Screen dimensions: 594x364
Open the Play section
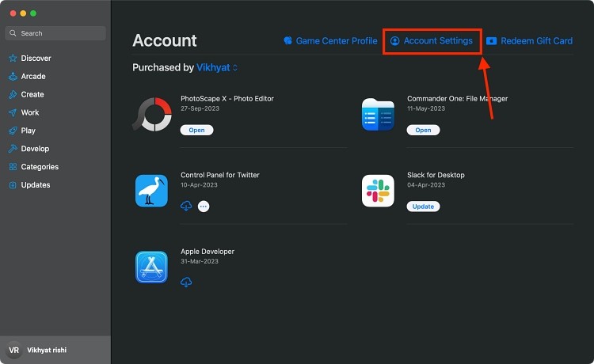[x=28, y=131]
